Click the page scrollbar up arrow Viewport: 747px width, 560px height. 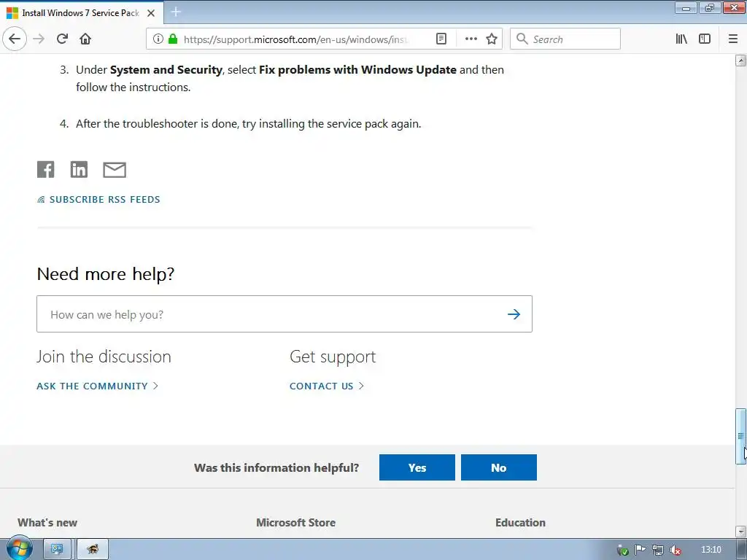click(x=741, y=61)
